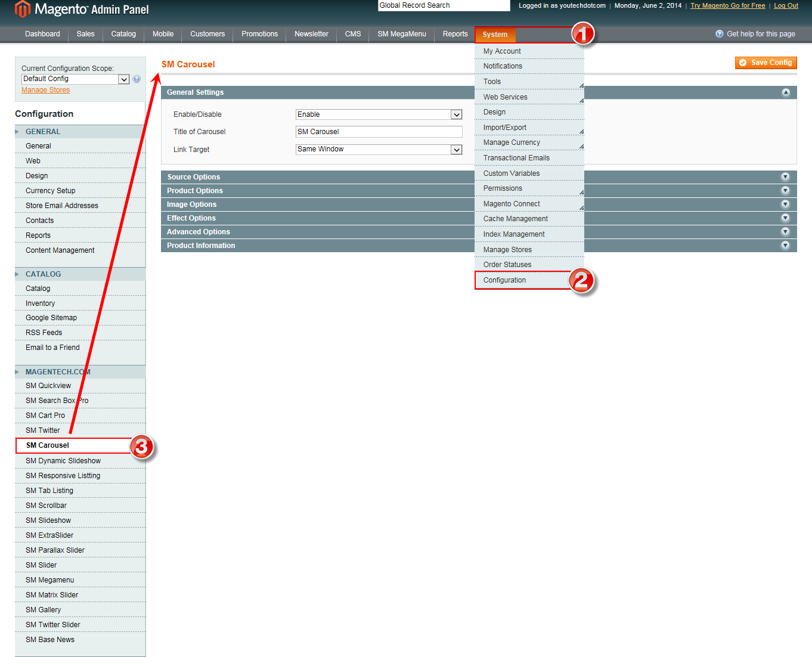This screenshot has height=657, width=812.
Task: Open the Newsletter menu
Action: pyautogui.click(x=311, y=34)
